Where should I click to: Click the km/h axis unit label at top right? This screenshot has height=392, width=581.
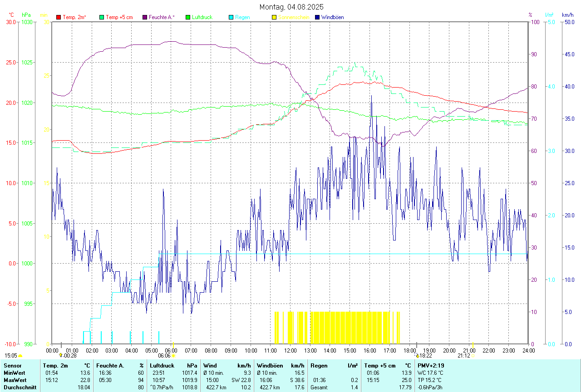coord(567,15)
